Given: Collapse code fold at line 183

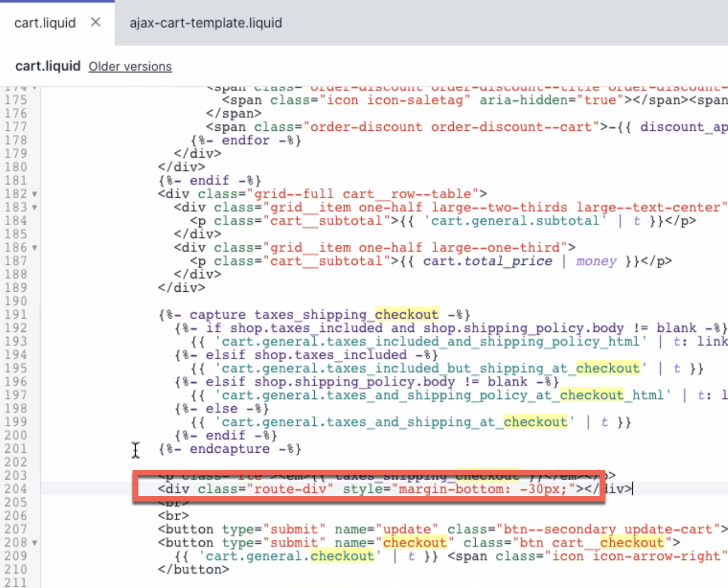Looking at the screenshot, I should 34,207.
